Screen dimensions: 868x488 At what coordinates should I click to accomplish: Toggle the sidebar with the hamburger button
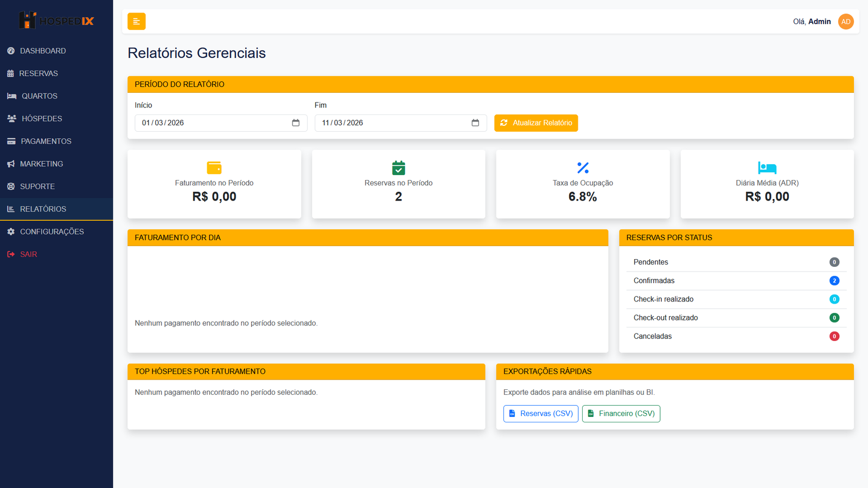point(136,21)
